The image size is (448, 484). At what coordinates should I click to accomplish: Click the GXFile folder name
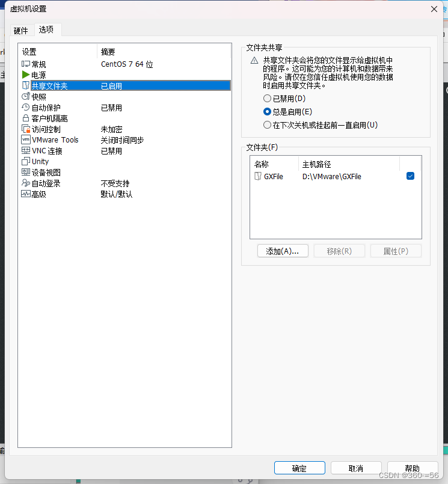click(274, 177)
